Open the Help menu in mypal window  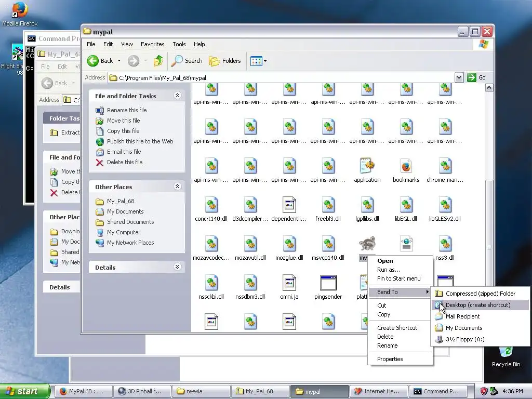coord(199,44)
